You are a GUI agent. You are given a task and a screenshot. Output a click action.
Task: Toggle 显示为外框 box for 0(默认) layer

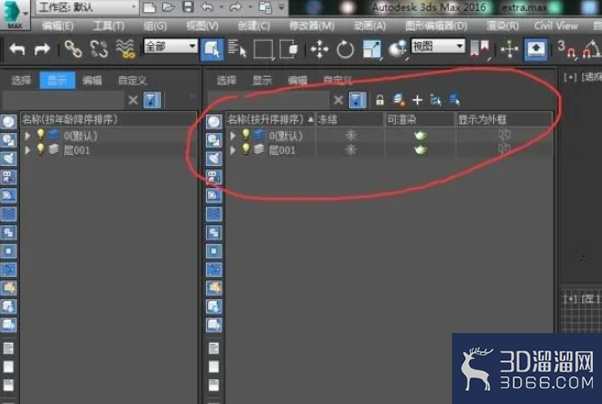[x=504, y=135]
